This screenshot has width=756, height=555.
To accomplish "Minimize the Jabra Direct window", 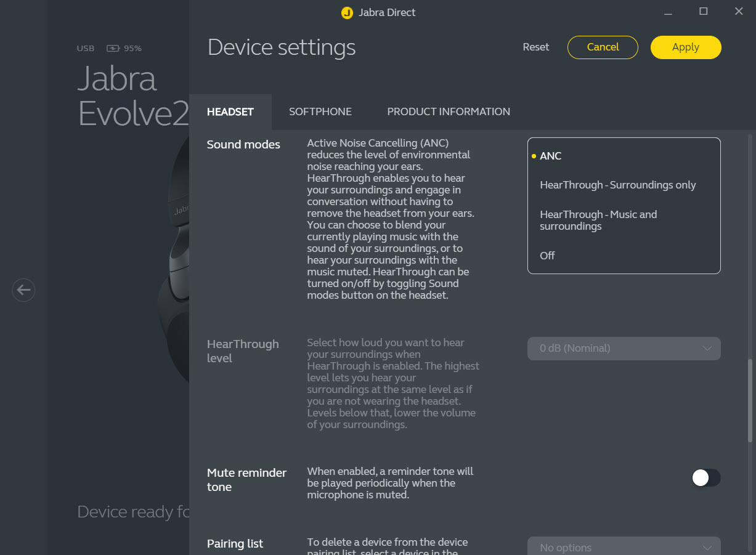I will [x=668, y=12].
